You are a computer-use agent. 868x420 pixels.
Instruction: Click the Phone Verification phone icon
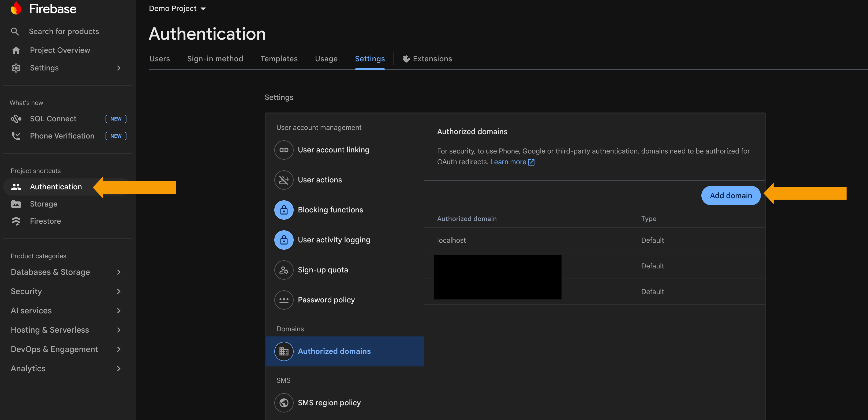point(16,136)
